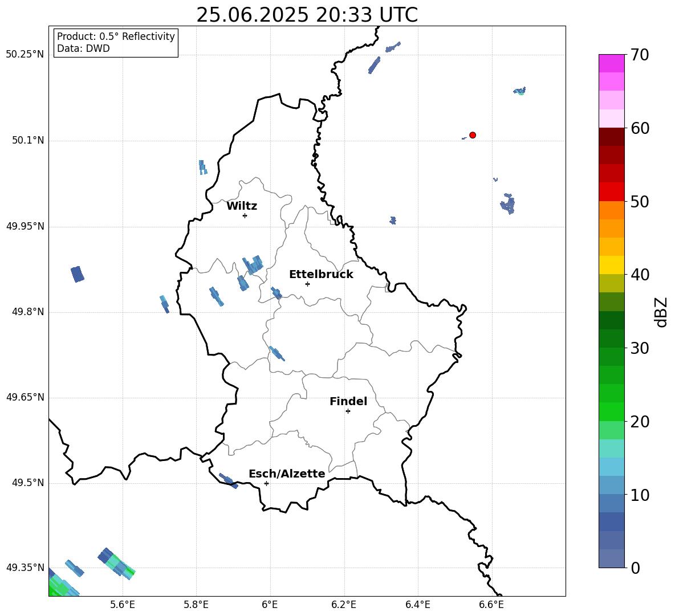Click the magenta top colorbar segment

pos(612,63)
